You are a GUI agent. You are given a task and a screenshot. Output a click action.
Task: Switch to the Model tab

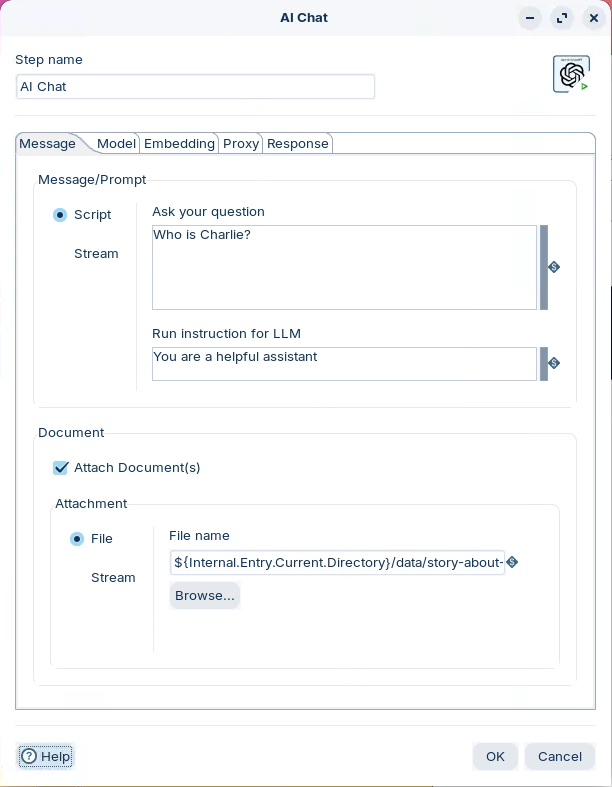tap(116, 144)
